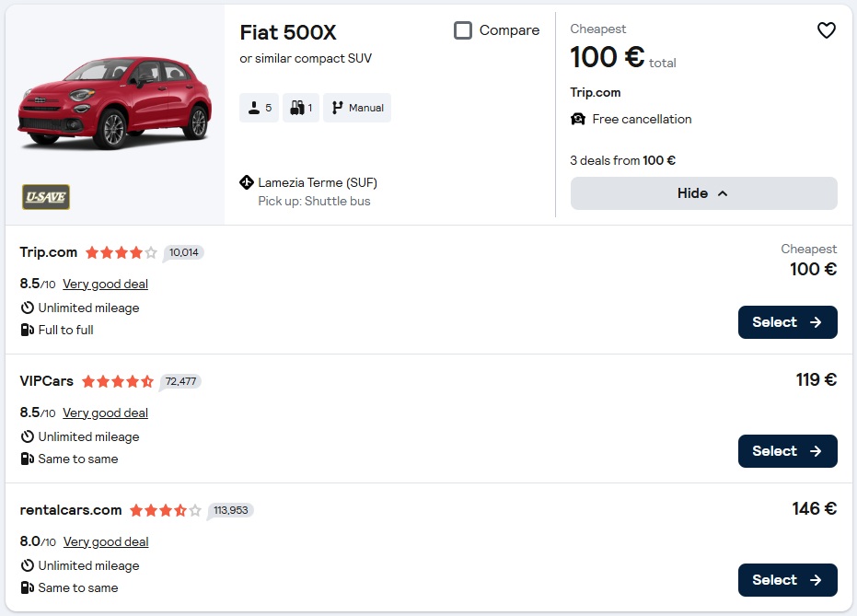Click the luggage bags icon badge

click(x=301, y=108)
